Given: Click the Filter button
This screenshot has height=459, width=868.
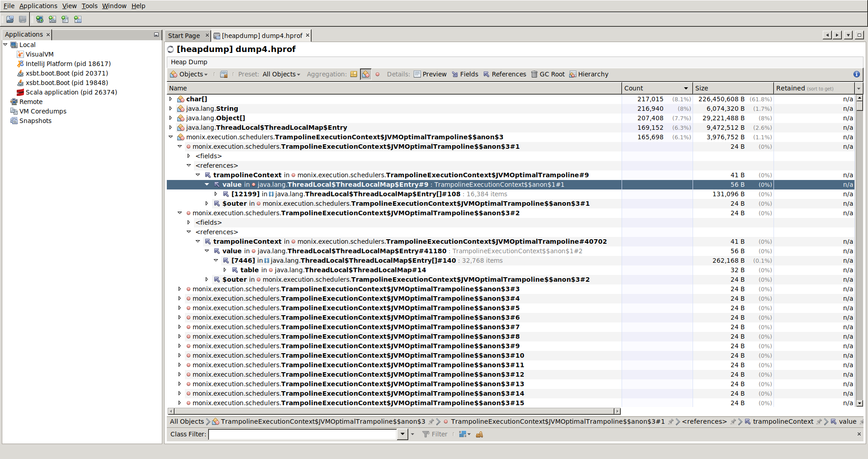Looking at the screenshot, I should point(434,434).
